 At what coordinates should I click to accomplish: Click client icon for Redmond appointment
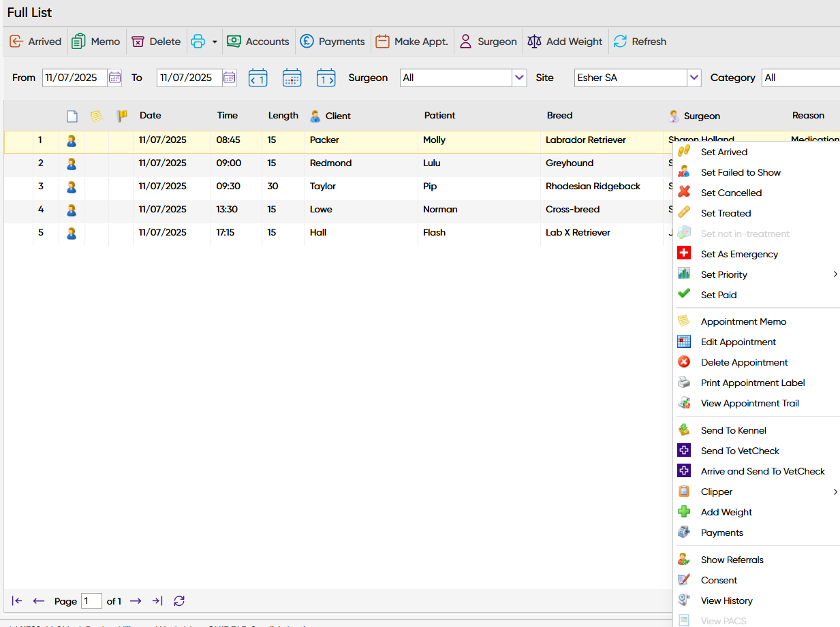(72, 163)
